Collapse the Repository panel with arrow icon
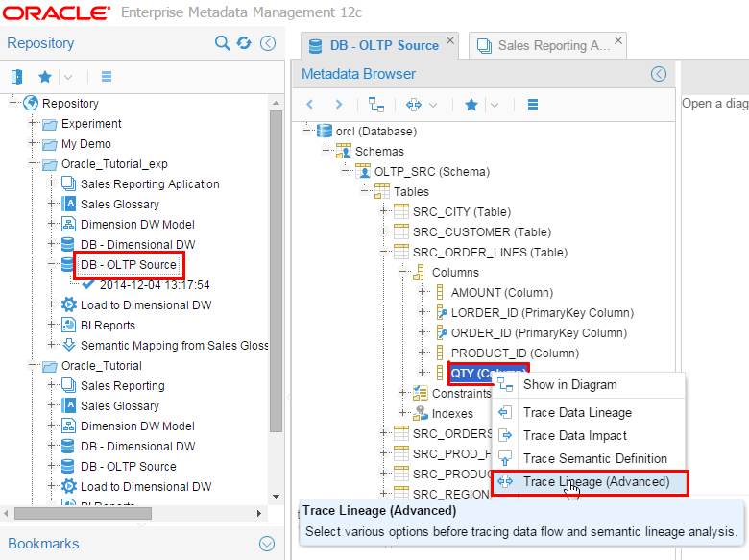Image resolution: width=749 pixels, height=560 pixels. (268, 43)
